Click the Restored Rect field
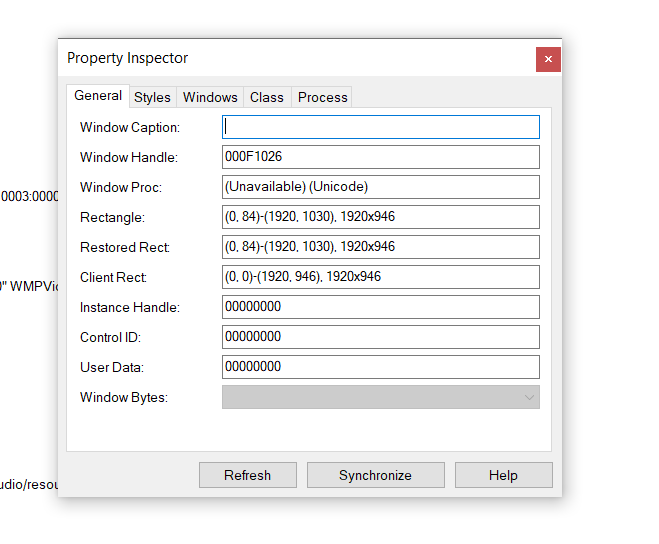This screenshot has height=544, width=659. tap(380, 247)
